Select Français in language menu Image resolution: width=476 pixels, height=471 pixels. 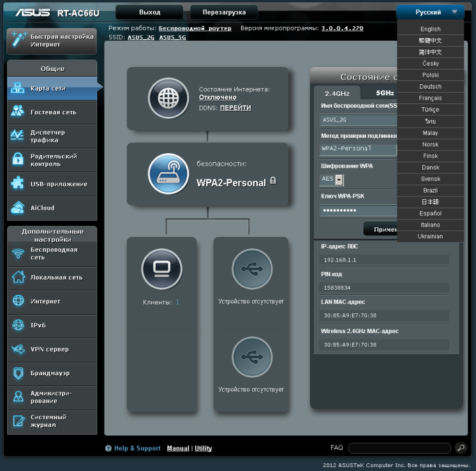(430, 98)
